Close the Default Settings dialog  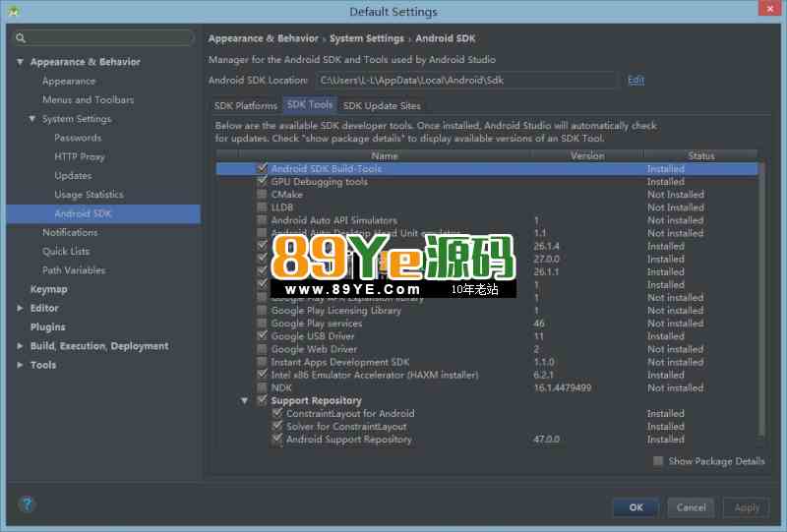point(770,9)
